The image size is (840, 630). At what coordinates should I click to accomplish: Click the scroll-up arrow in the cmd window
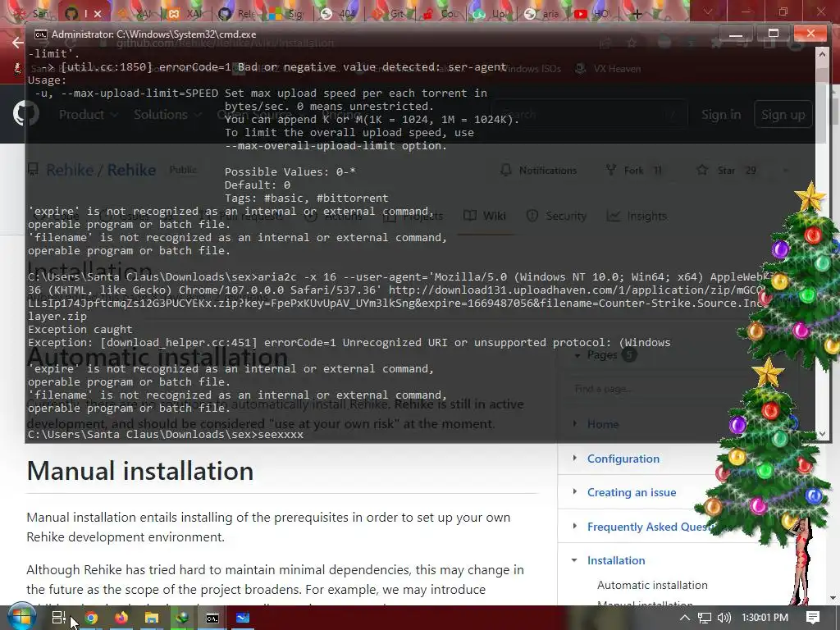pos(821,53)
